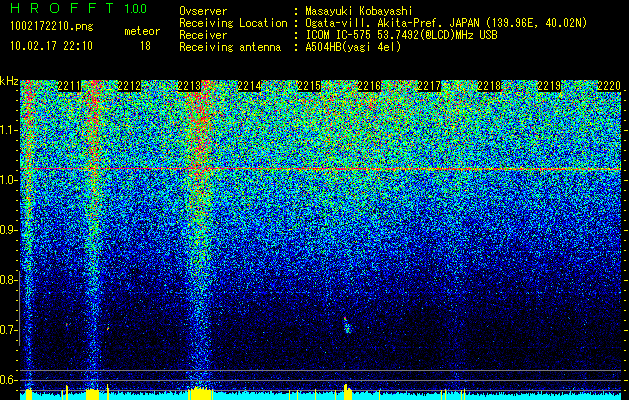The width and height of the screenshot is (629, 400).
Task: Select the Receiving Location field label
Action: pyautogui.click(x=233, y=23)
